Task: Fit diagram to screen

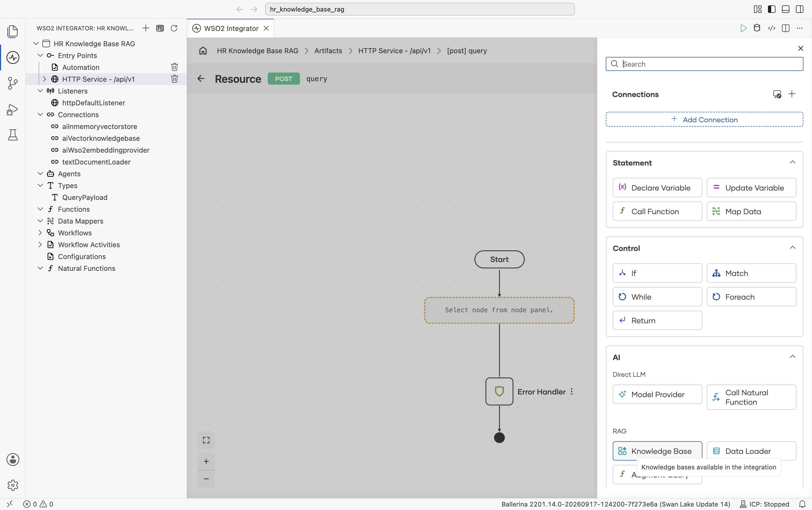Action: (x=206, y=440)
